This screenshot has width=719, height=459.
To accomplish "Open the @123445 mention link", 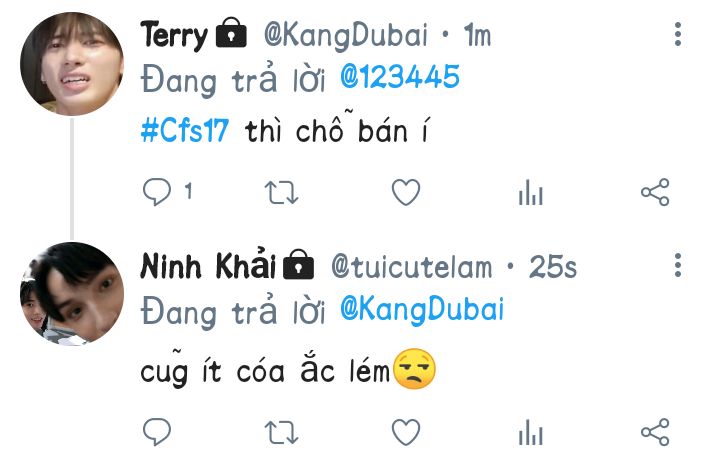I will click(399, 76).
